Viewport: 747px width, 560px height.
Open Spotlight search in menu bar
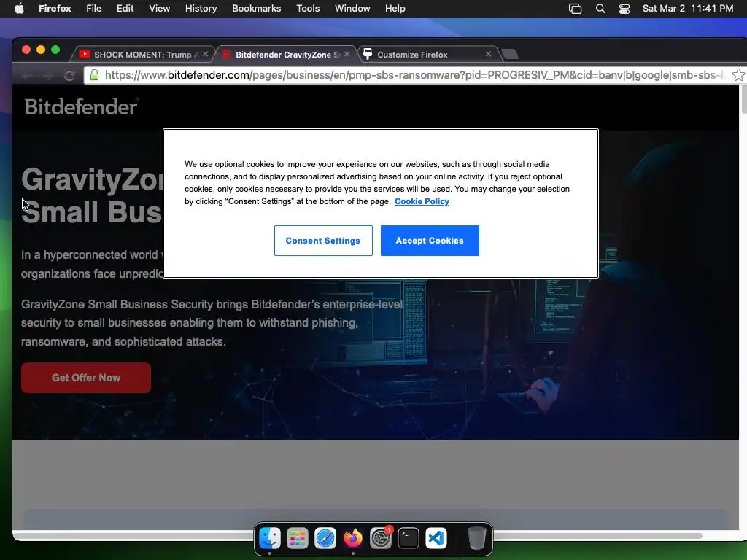coord(600,9)
